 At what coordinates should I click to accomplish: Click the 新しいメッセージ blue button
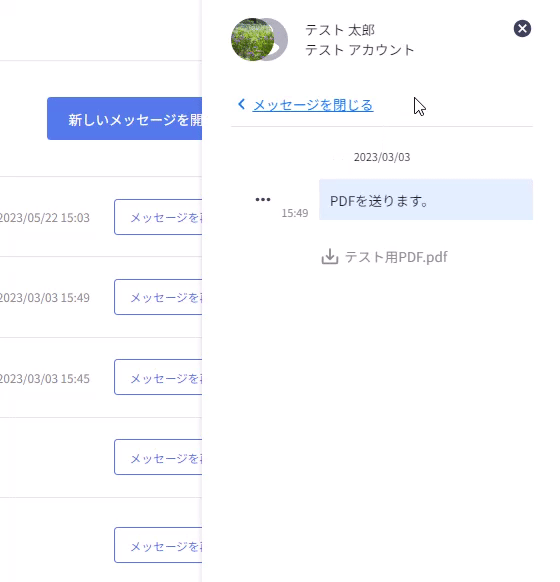tap(124, 119)
